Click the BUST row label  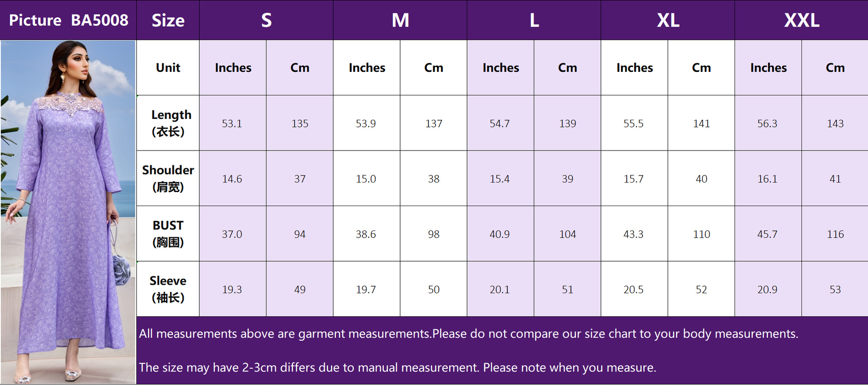point(168,234)
